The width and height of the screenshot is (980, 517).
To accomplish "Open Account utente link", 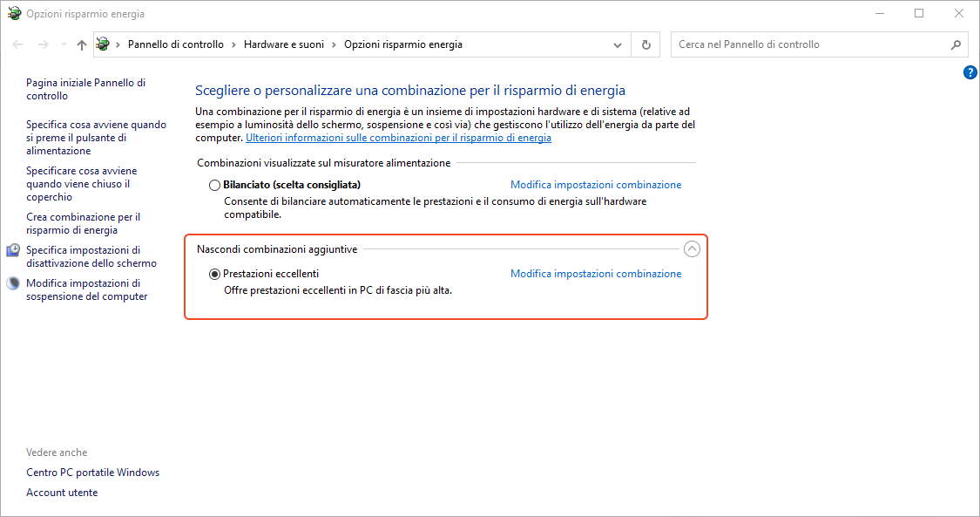I will tap(62, 493).
